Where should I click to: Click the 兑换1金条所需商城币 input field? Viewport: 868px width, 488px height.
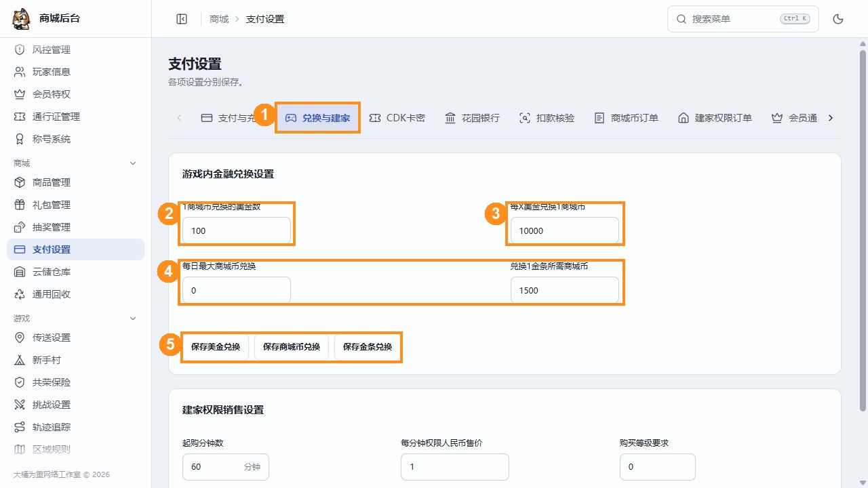[x=565, y=290]
